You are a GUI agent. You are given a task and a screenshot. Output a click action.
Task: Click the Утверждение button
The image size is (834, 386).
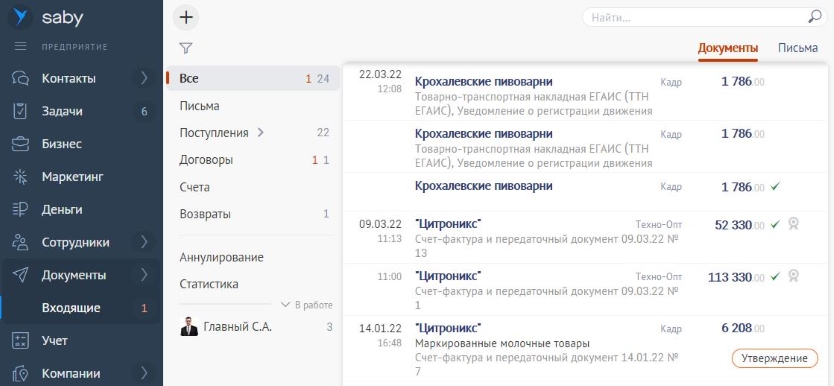(775, 358)
